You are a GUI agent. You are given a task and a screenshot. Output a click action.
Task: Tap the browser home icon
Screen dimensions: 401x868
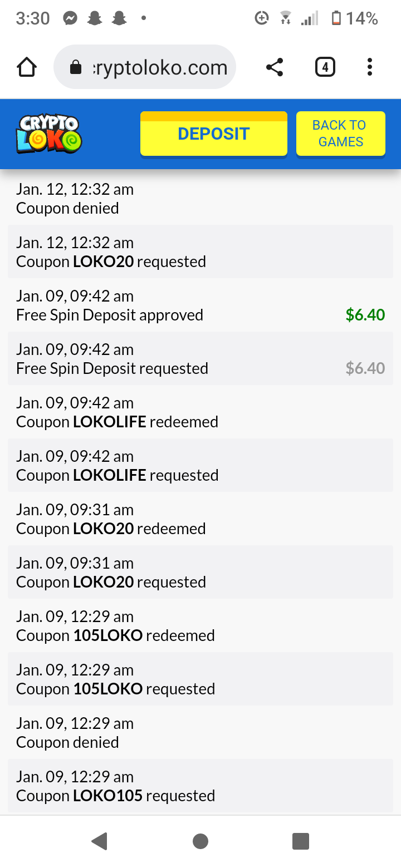(27, 68)
